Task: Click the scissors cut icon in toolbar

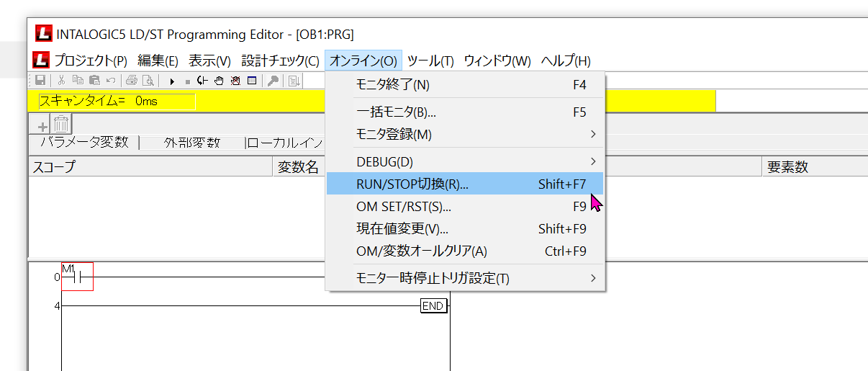Action: 62,81
